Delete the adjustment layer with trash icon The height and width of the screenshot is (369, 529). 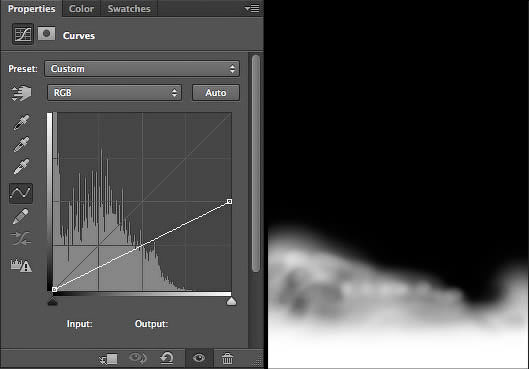[227, 358]
